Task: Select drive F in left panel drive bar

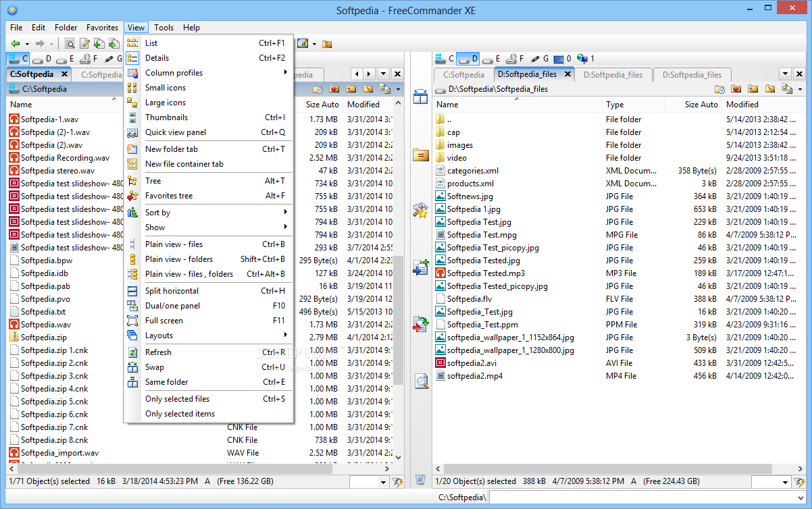Action: (x=90, y=59)
